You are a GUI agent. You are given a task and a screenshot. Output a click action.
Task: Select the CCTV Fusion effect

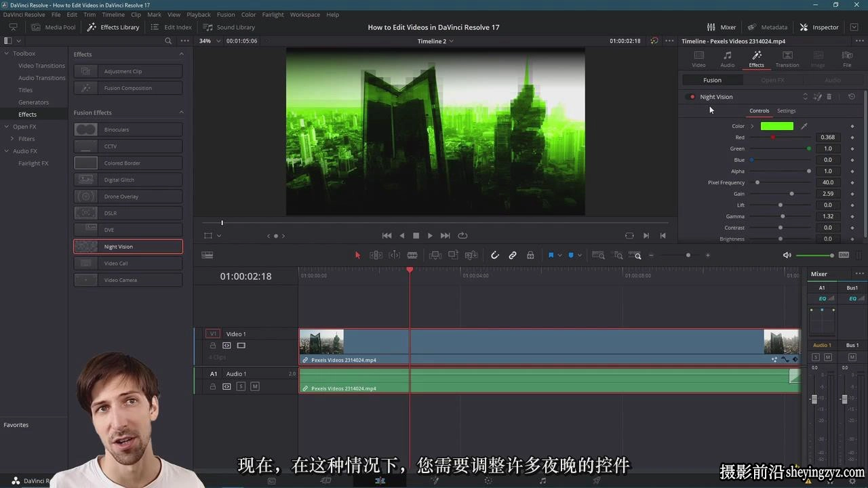128,146
